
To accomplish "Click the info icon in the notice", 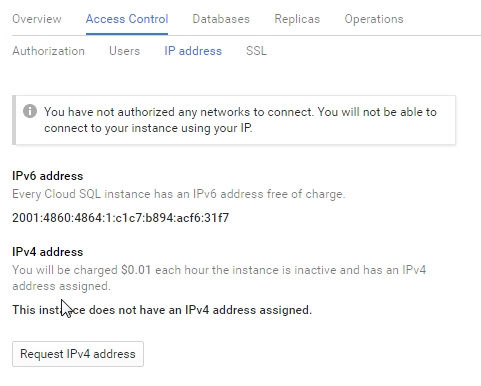I will click(30, 111).
